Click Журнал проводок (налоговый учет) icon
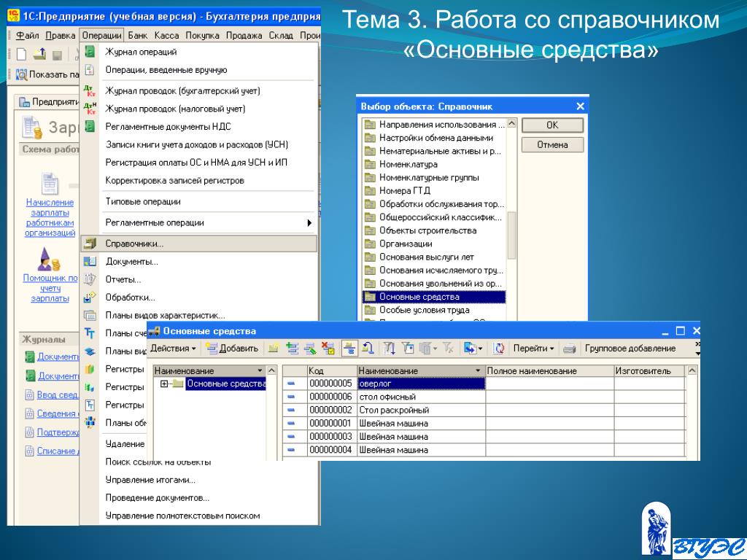This screenshot has height=560, width=747. [x=90, y=109]
